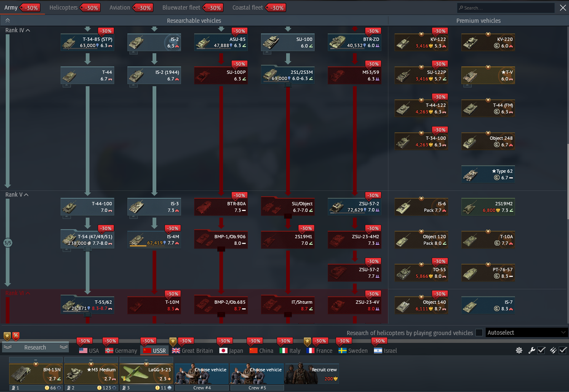Select the SU-100 vehicle card
Screen dimensions: 569x392
[288, 42]
